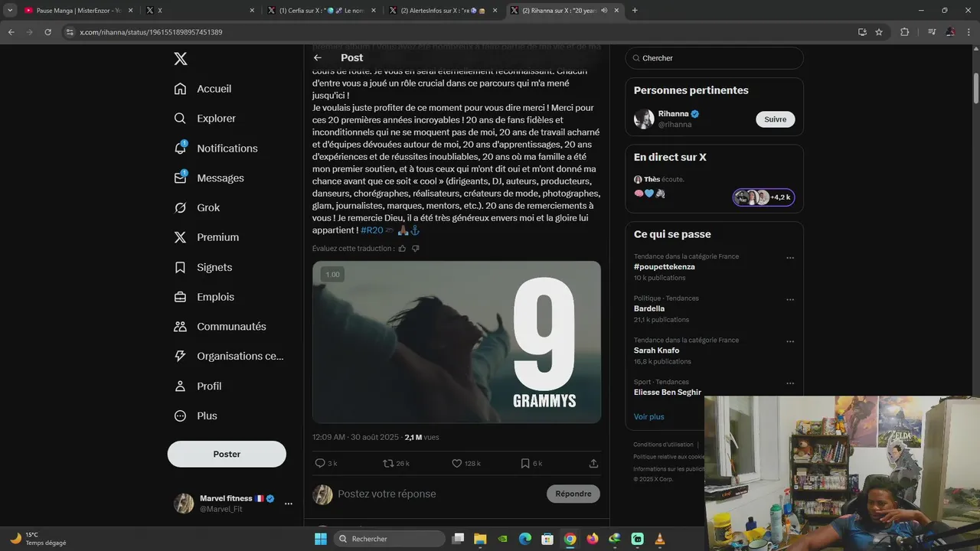Bookmark the post with the 6 k icon

(x=531, y=463)
